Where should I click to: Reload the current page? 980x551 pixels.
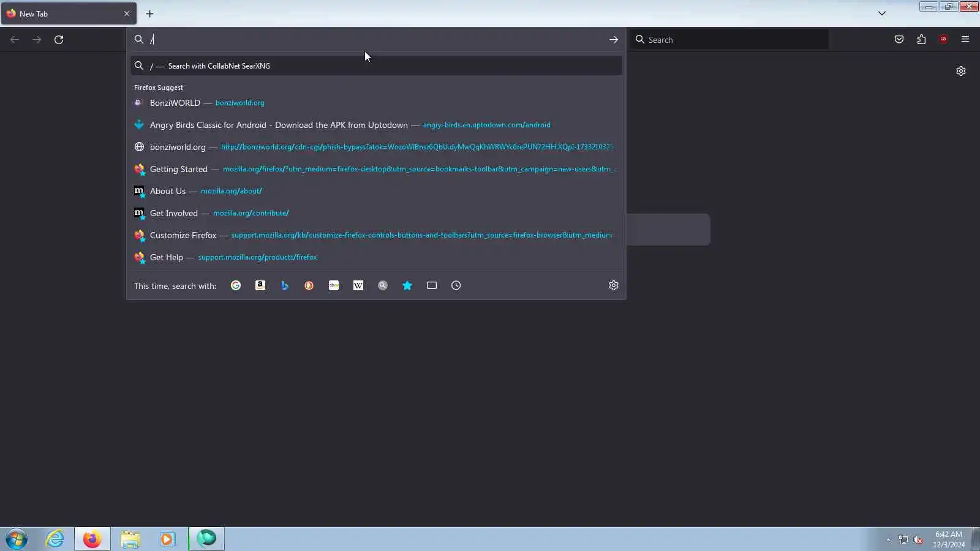pyautogui.click(x=59, y=40)
